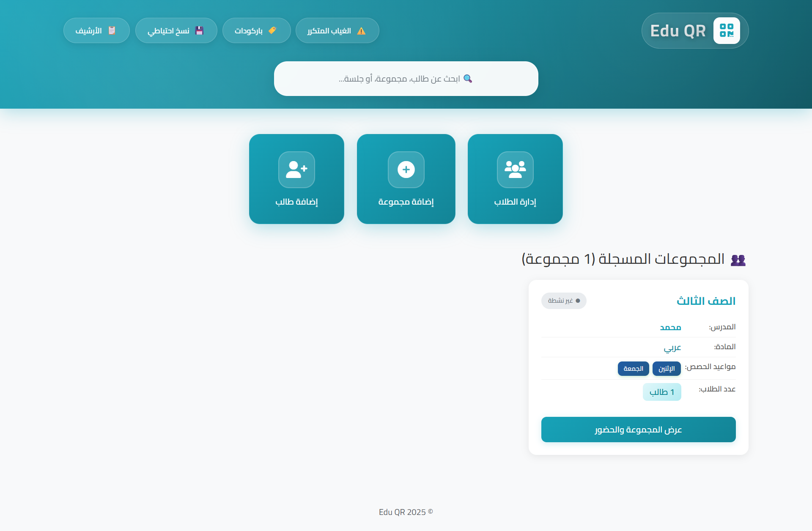Click the registered groups heading icon

(x=738, y=260)
